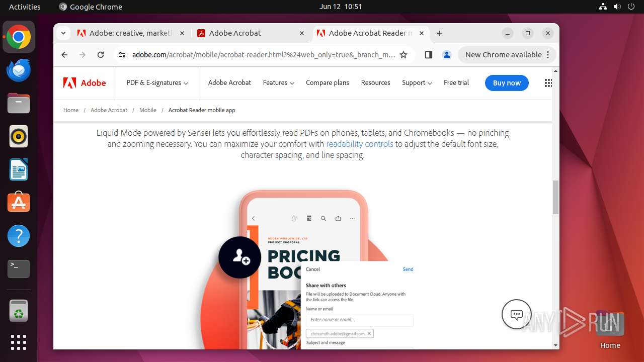This screenshot has height=362, width=644.
Task: Expand the Features dropdown menu
Action: click(278, 83)
